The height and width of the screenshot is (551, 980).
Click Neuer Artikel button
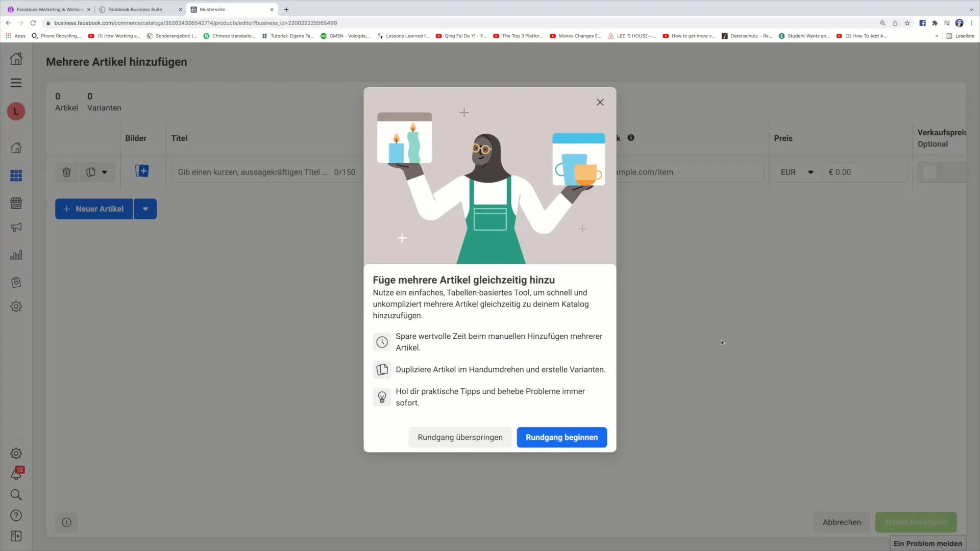pyautogui.click(x=94, y=209)
